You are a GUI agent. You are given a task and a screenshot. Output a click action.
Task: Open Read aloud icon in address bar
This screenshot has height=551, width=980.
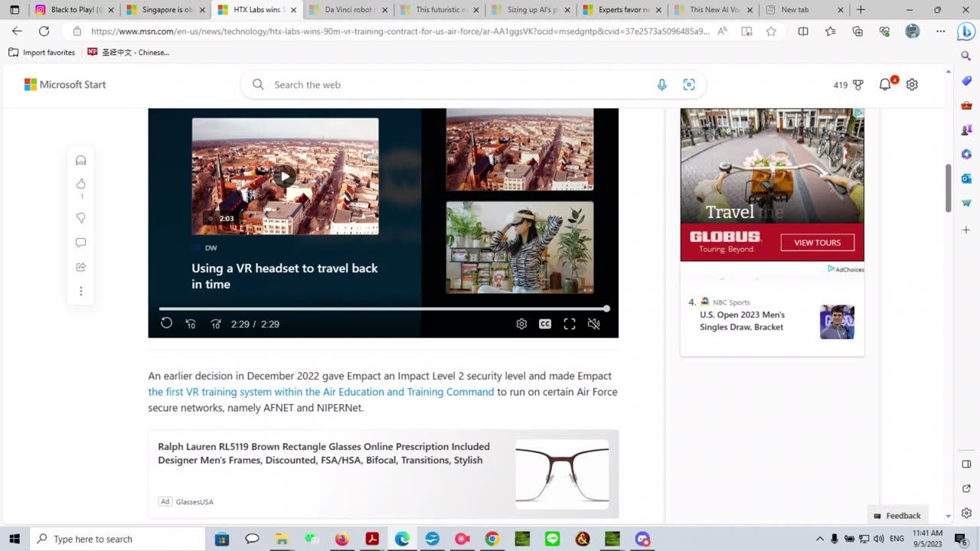click(x=722, y=31)
